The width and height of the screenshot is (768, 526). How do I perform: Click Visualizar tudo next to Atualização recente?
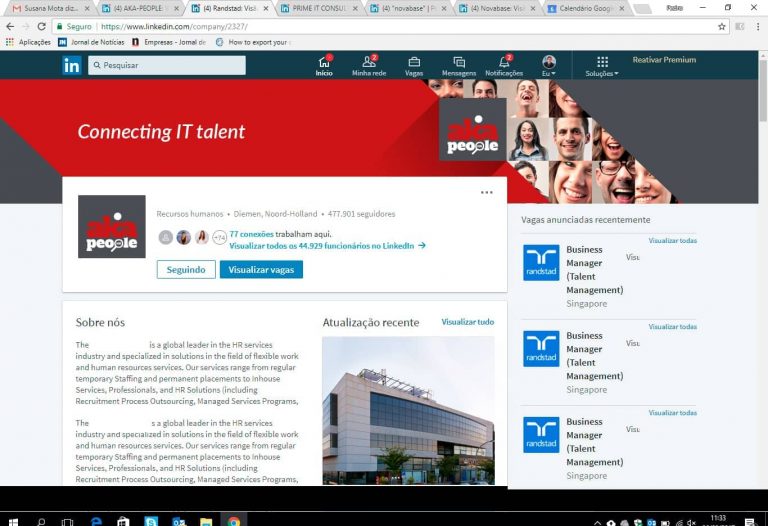click(x=468, y=322)
